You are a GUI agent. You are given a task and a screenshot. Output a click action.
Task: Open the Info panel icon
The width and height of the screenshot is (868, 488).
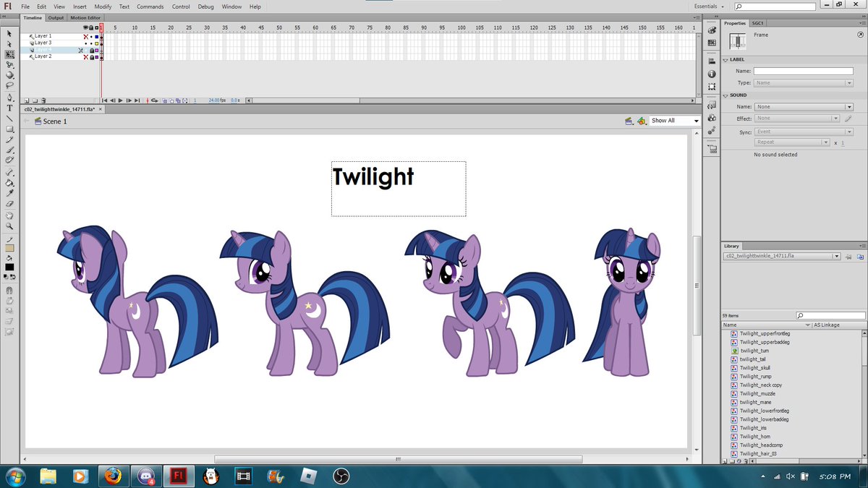pos(712,74)
